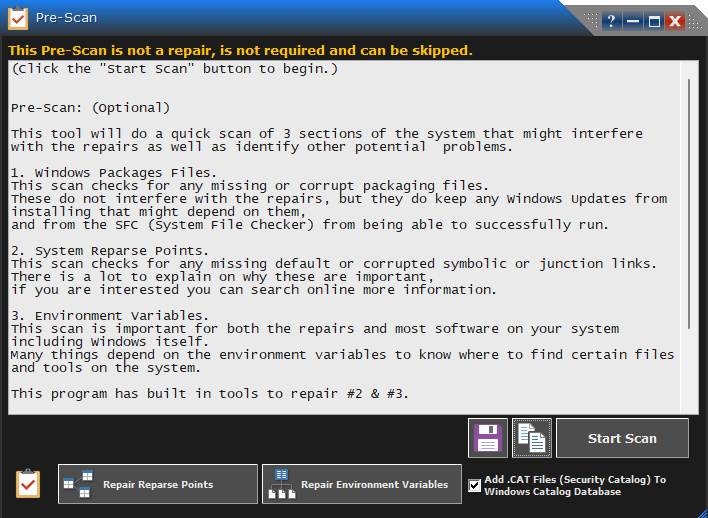This screenshot has width=708, height=518.
Task: Click the Pre-Scan clipboard icon in title bar
Action: [18, 19]
